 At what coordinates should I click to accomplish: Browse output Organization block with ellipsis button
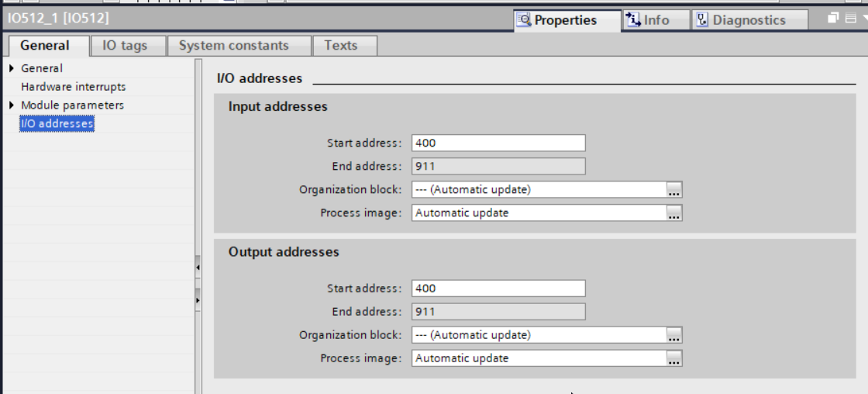[x=674, y=335]
